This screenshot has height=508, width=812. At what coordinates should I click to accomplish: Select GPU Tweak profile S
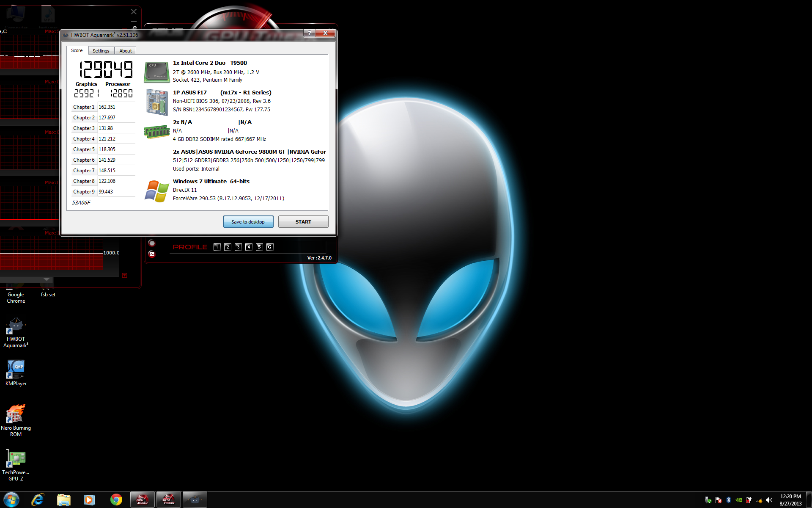tap(259, 247)
